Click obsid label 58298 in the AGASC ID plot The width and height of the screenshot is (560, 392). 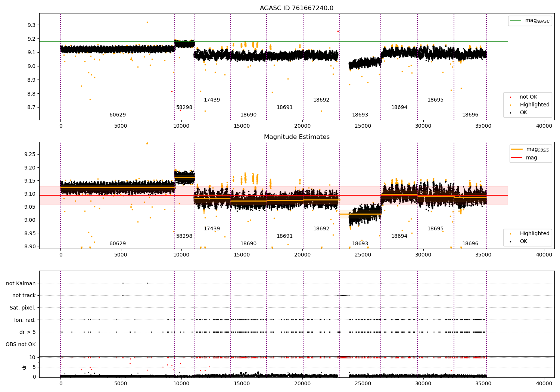pyautogui.click(x=184, y=108)
